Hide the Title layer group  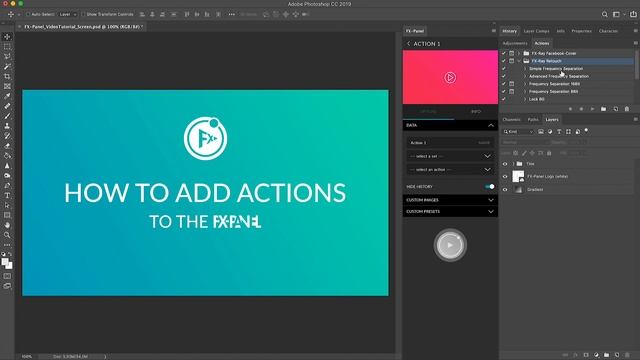click(505, 164)
